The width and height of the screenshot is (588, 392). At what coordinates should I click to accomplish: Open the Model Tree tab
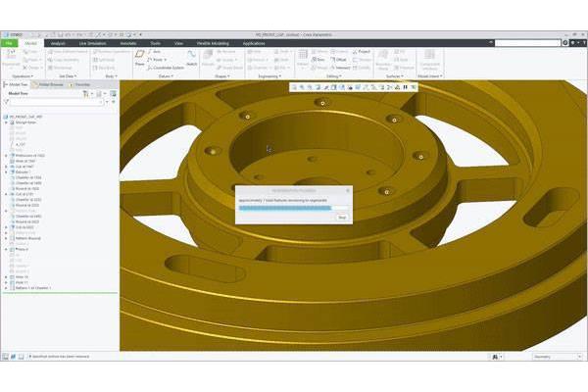point(16,85)
